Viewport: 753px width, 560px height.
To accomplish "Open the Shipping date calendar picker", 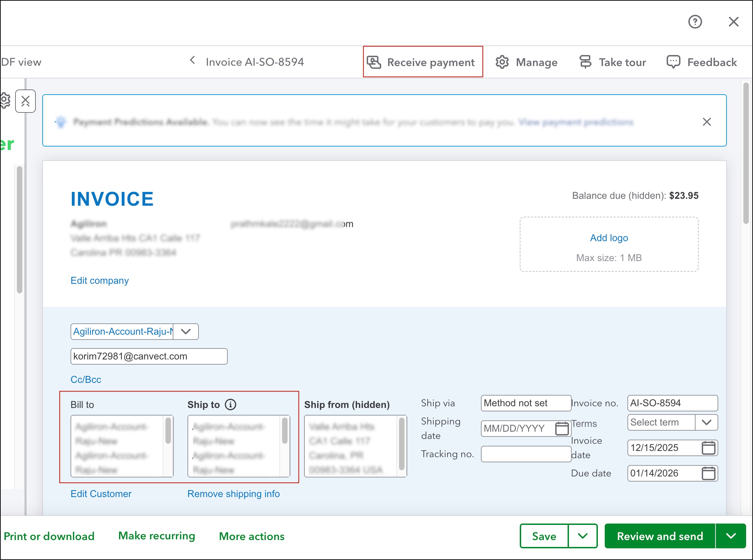I will coord(562,429).
